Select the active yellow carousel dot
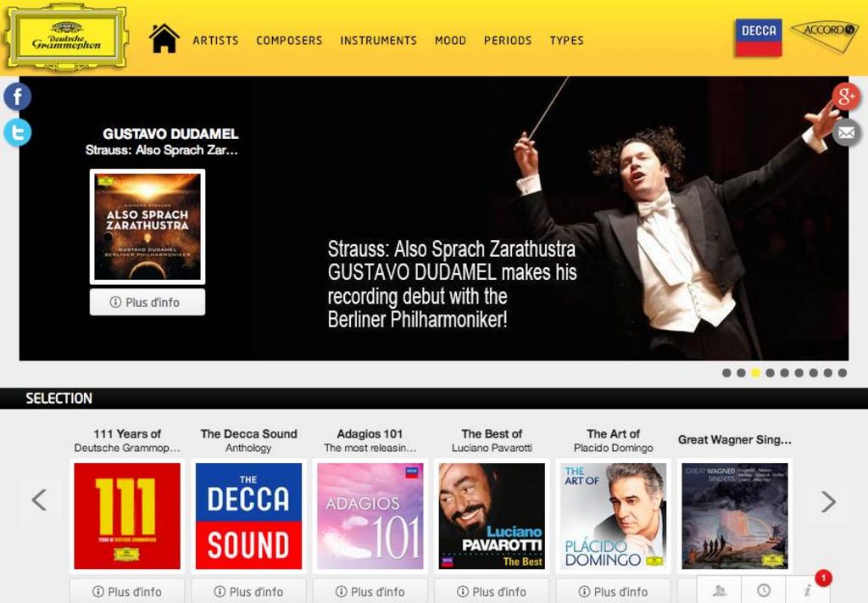Viewport: 868px width, 603px height. point(755,373)
